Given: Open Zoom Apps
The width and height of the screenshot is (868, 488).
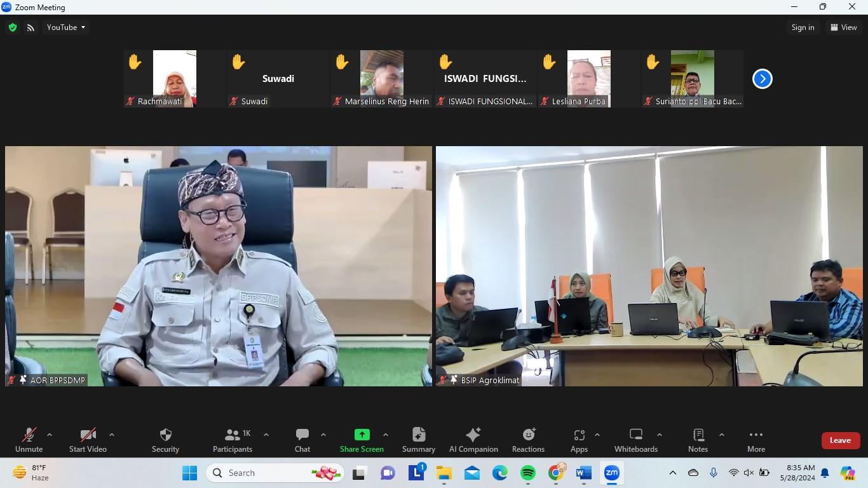Looking at the screenshot, I should coord(579,440).
